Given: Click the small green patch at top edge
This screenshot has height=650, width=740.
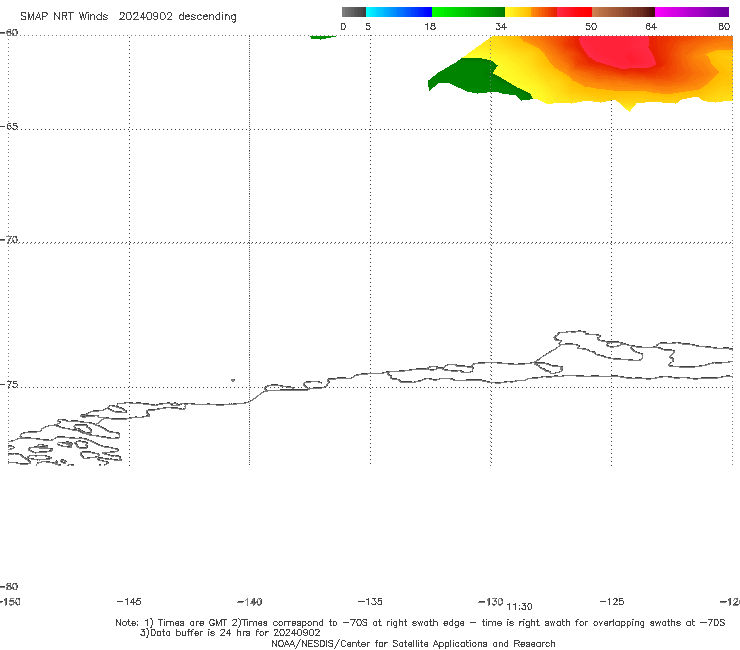Looking at the screenshot, I should [x=323, y=37].
